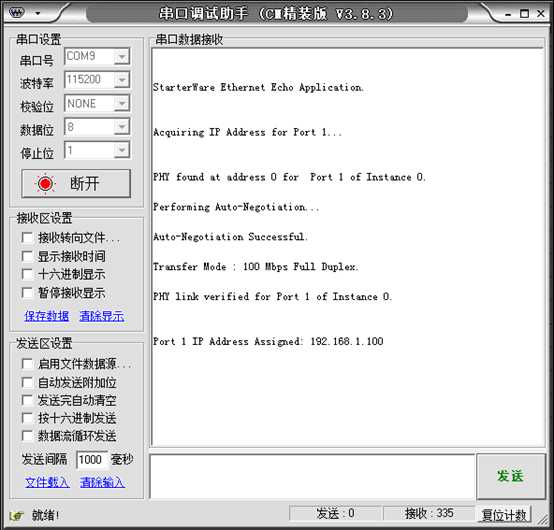The height and width of the screenshot is (530, 554).
Task: Enable 发送完自动清空 checkbox
Action: pos(27,400)
